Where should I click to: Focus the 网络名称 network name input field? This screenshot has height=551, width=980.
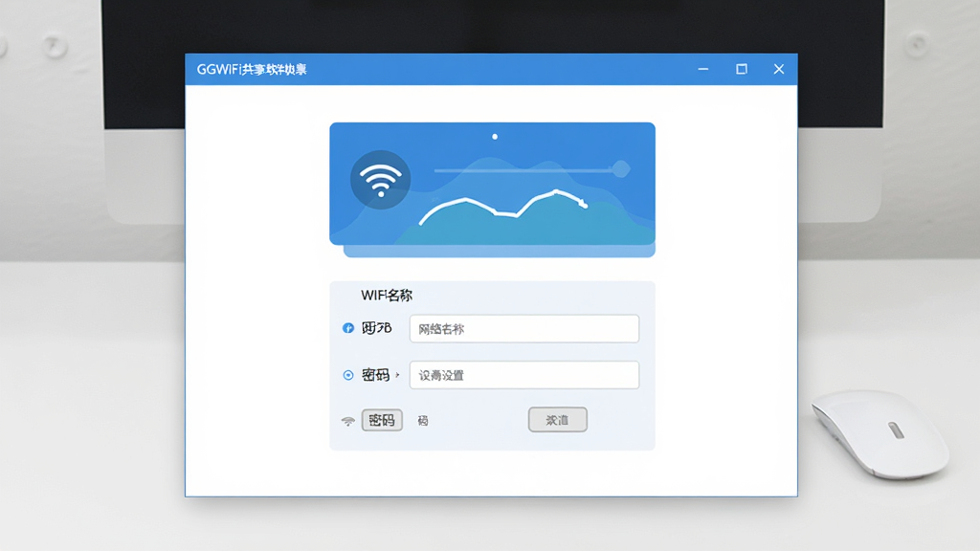point(524,329)
